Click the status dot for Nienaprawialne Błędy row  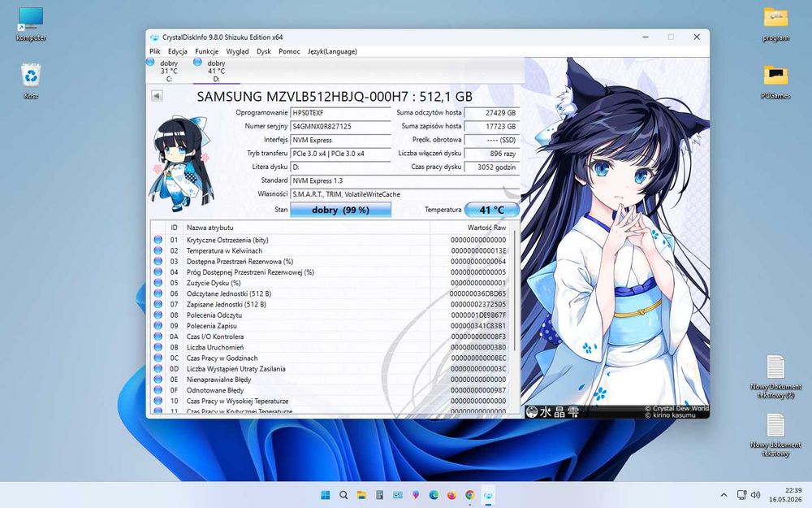click(x=158, y=380)
